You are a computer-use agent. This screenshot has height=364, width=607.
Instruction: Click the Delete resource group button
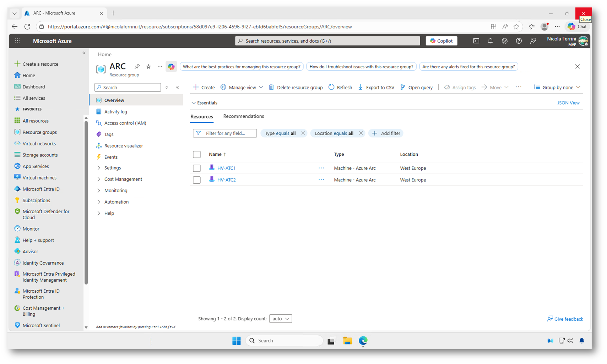(x=296, y=87)
